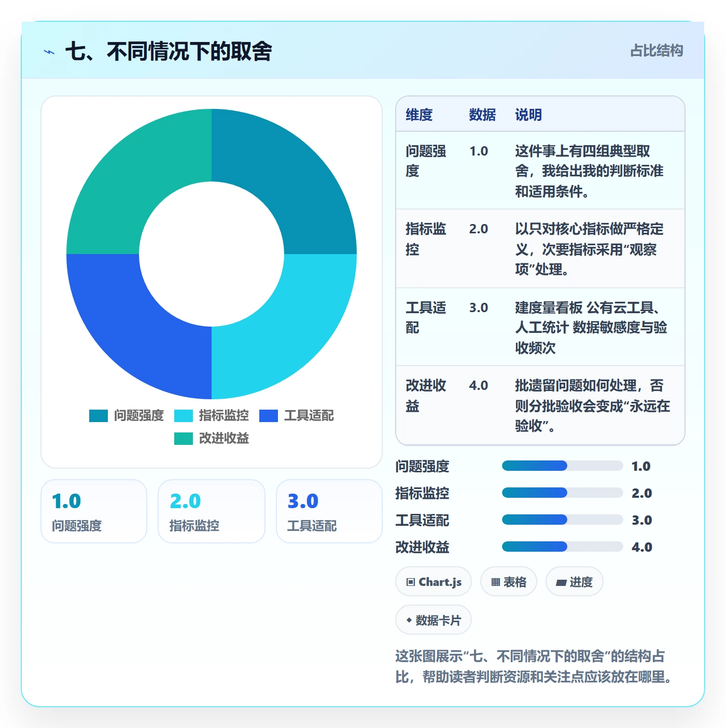Image resolution: width=726 pixels, height=728 pixels.
Task: Click the caption paragraph starting with 这张图展示
Action: tap(534, 666)
